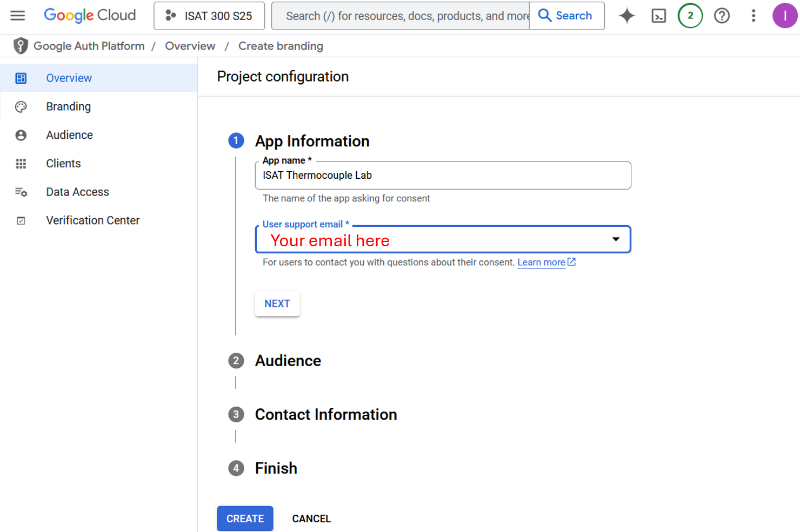This screenshot has height=532, width=800.
Task: Click the Project configuration heading
Action: pyautogui.click(x=283, y=77)
